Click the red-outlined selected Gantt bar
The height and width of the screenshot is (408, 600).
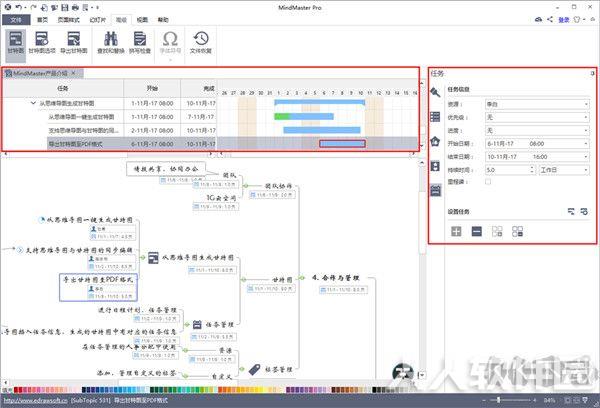(342, 144)
